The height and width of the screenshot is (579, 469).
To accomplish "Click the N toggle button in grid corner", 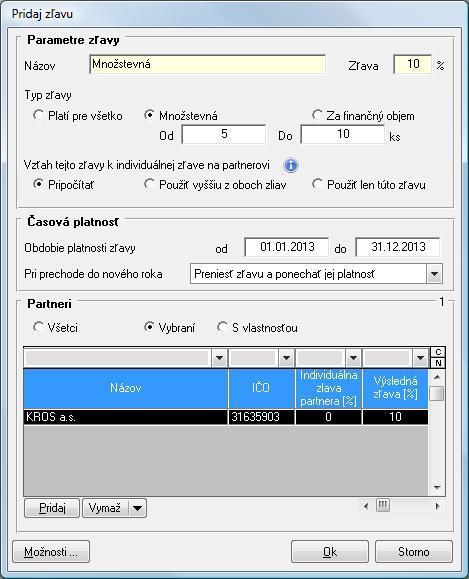I will [x=438, y=363].
